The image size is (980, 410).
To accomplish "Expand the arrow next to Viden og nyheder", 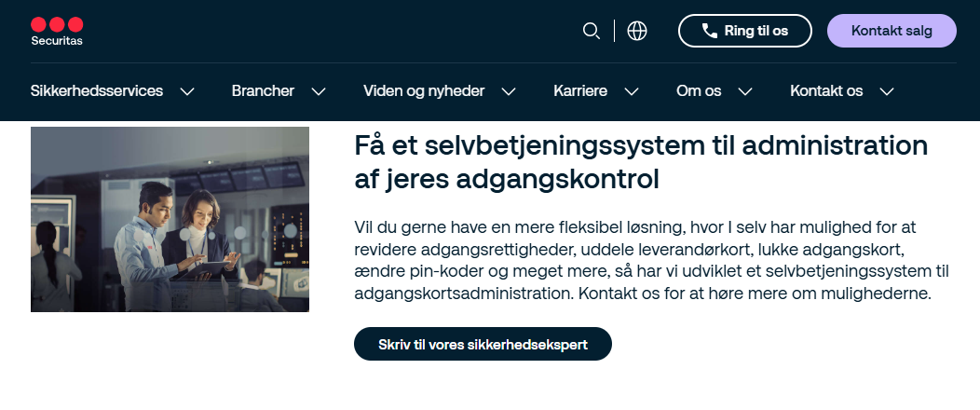I will (x=509, y=91).
